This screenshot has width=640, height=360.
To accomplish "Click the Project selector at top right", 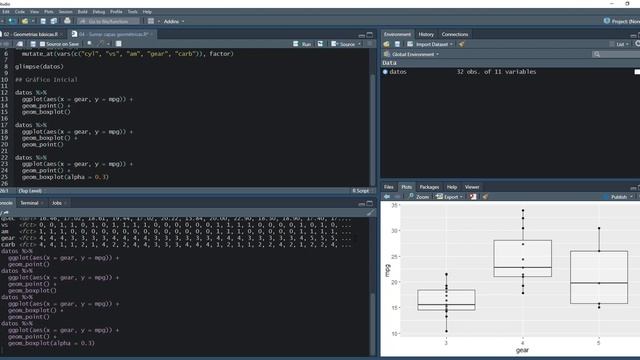I will (x=621, y=21).
